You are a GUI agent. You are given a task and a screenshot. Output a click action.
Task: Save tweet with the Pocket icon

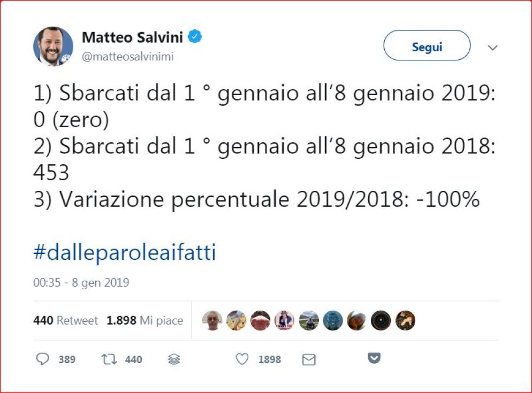click(374, 358)
